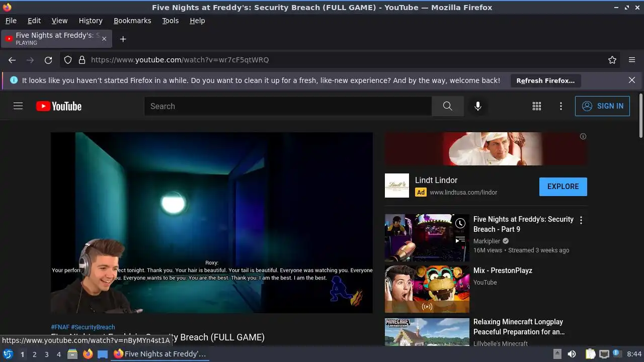Open the View menu
Image resolution: width=644 pixels, height=362 pixels.
[59, 21]
